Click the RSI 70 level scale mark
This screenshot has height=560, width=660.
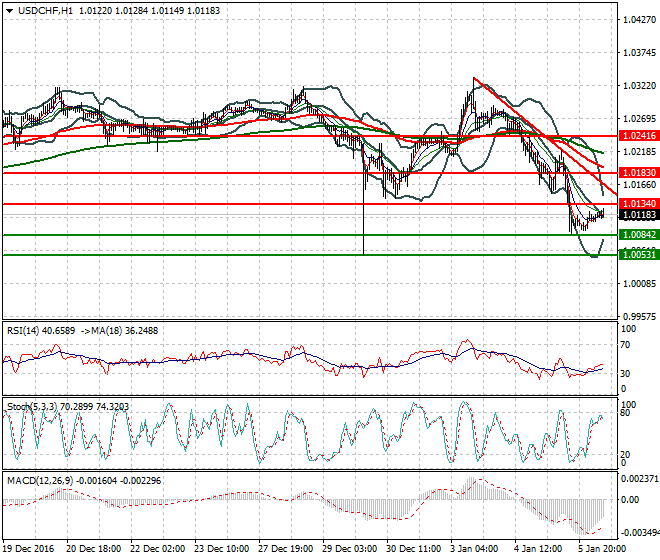[625, 345]
